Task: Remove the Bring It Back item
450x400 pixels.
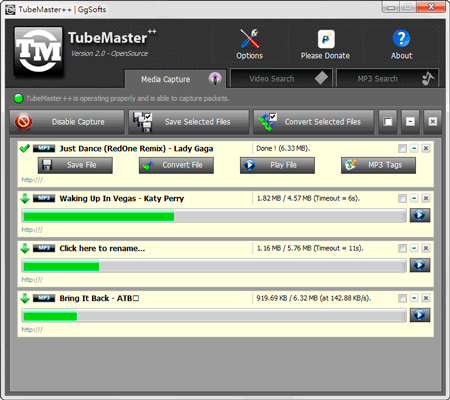Action: (x=426, y=298)
